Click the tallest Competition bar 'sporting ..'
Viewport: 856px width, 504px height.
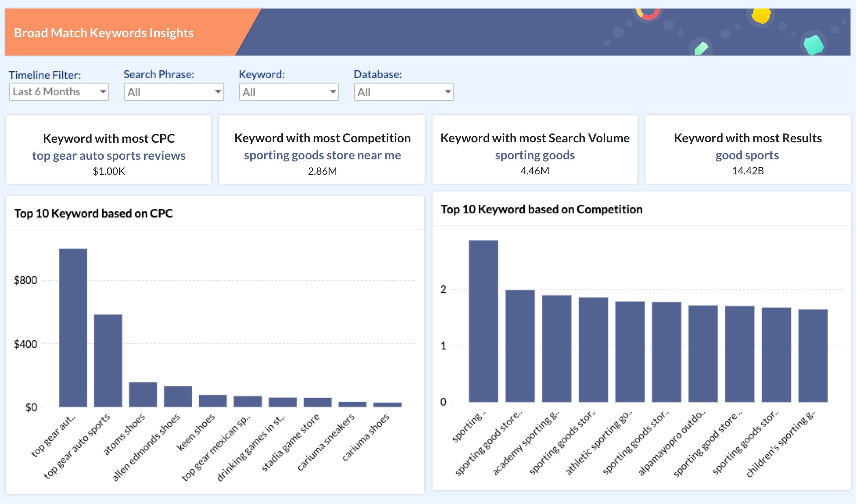click(x=483, y=321)
